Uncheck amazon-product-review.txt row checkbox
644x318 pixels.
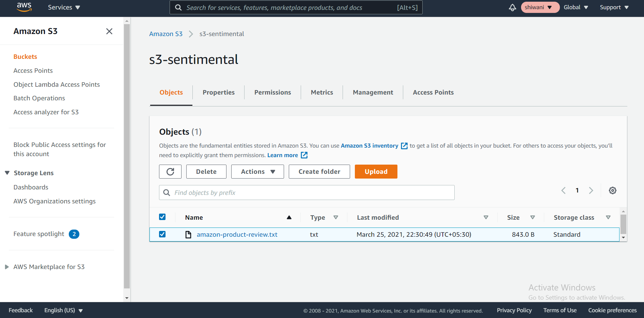[x=162, y=234]
